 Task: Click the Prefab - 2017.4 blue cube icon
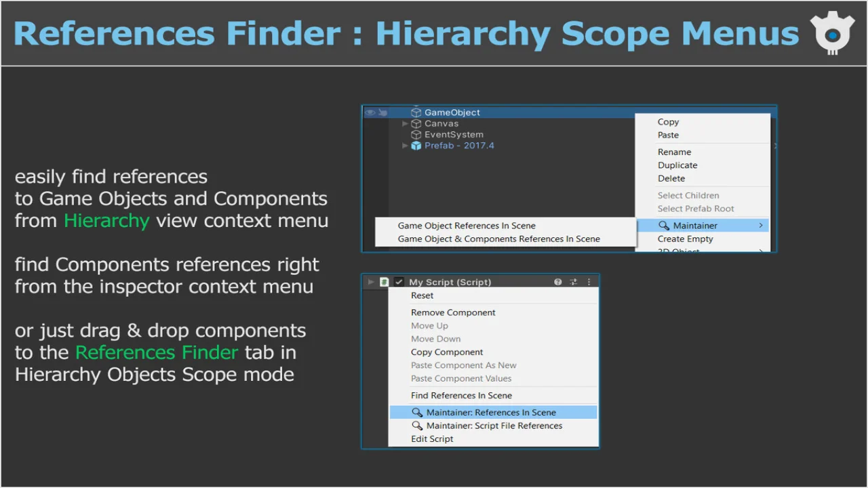(416, 146)
